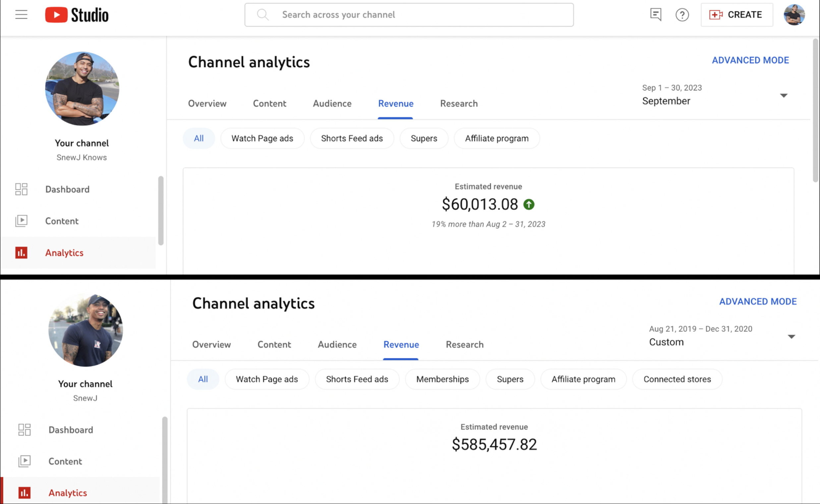Click the Custom date range label
The height and width of the screenshot is (504, 820).
[666, 342]
